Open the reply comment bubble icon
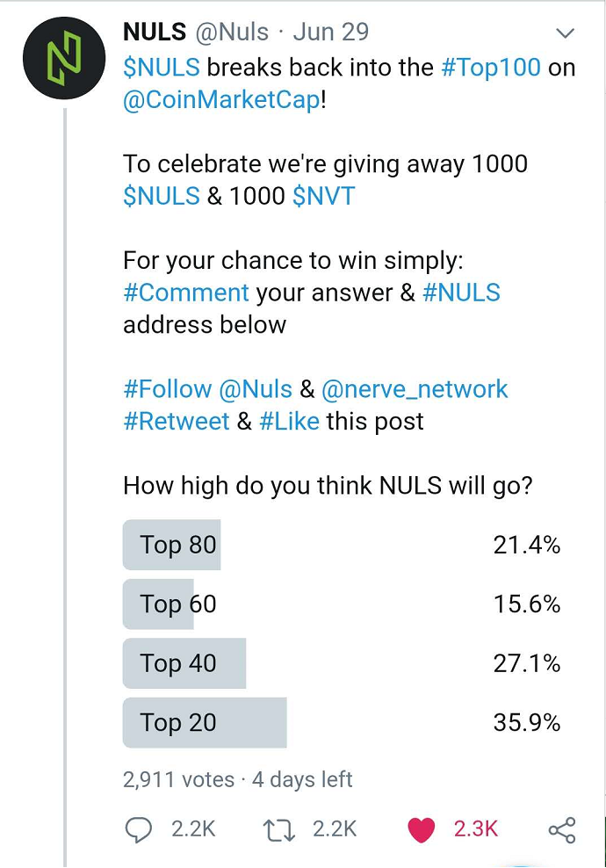The width and height of the screenshot is (606, 868). [139, 829]
